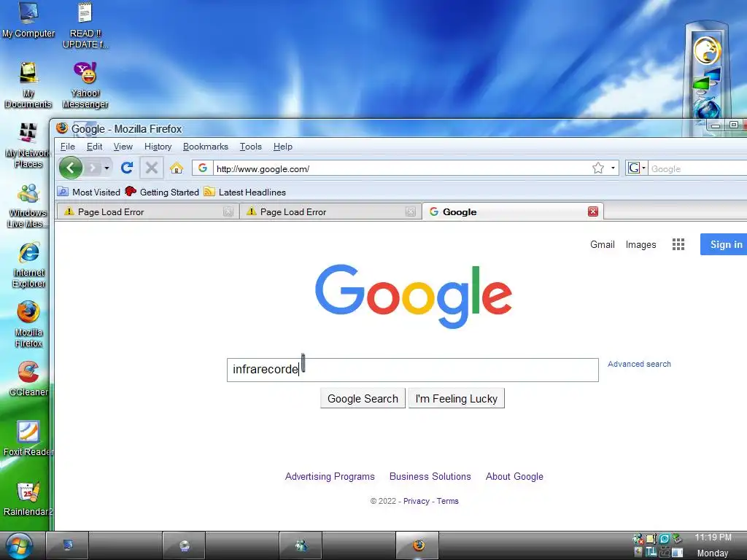Select the My Documents desktop icon
The image size is (747, 560).
[x=28, y=86]
